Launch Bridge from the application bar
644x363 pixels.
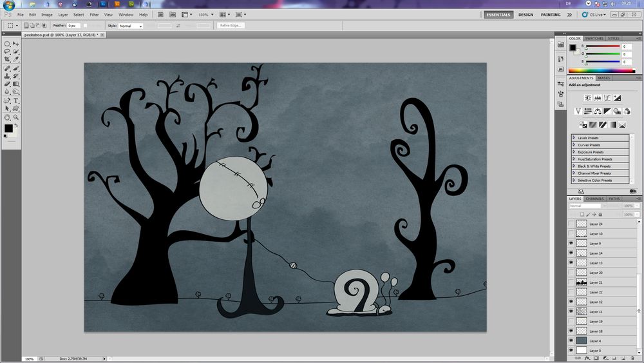pyautogui.click(x=160, y=14)
